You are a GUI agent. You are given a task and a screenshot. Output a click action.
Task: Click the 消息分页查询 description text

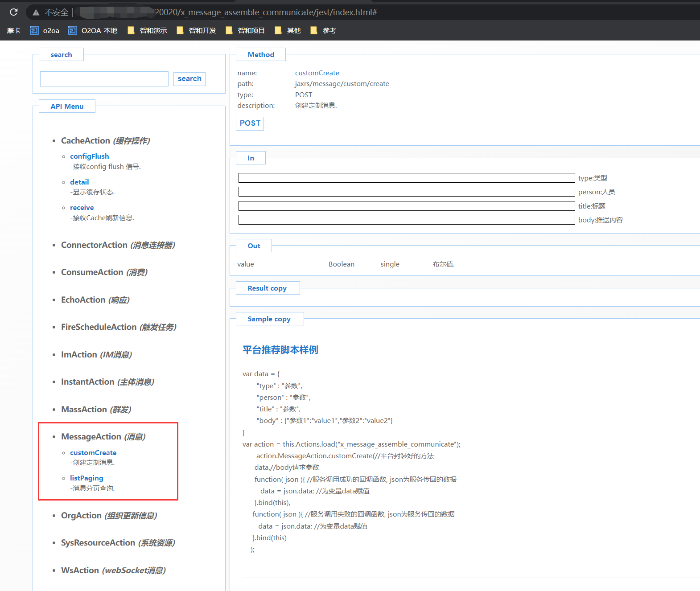[92, 488]
